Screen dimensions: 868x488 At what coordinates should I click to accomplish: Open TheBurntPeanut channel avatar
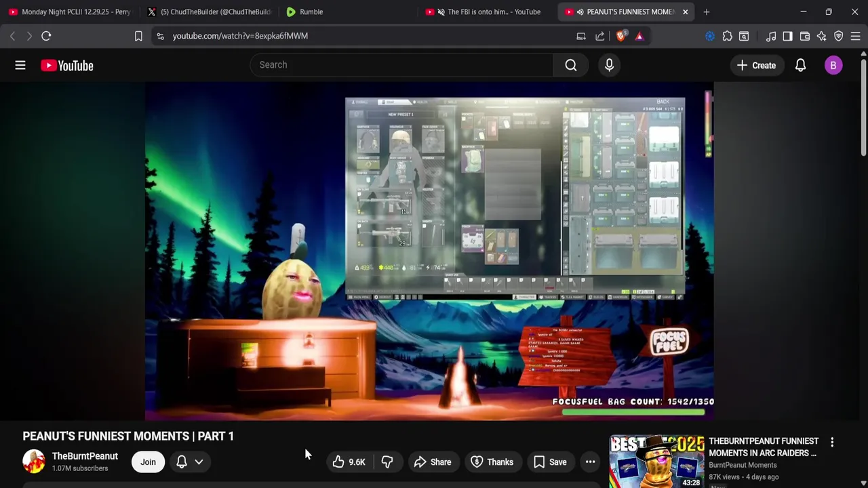(34, 462)
